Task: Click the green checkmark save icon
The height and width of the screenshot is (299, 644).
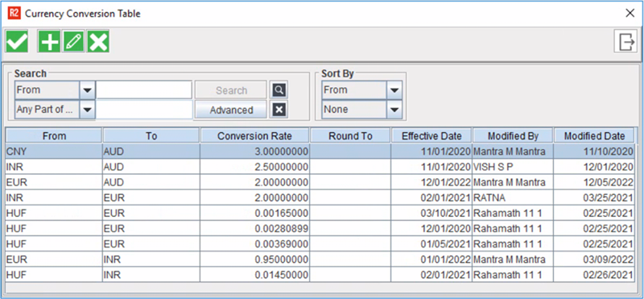Action: [17, 42]
